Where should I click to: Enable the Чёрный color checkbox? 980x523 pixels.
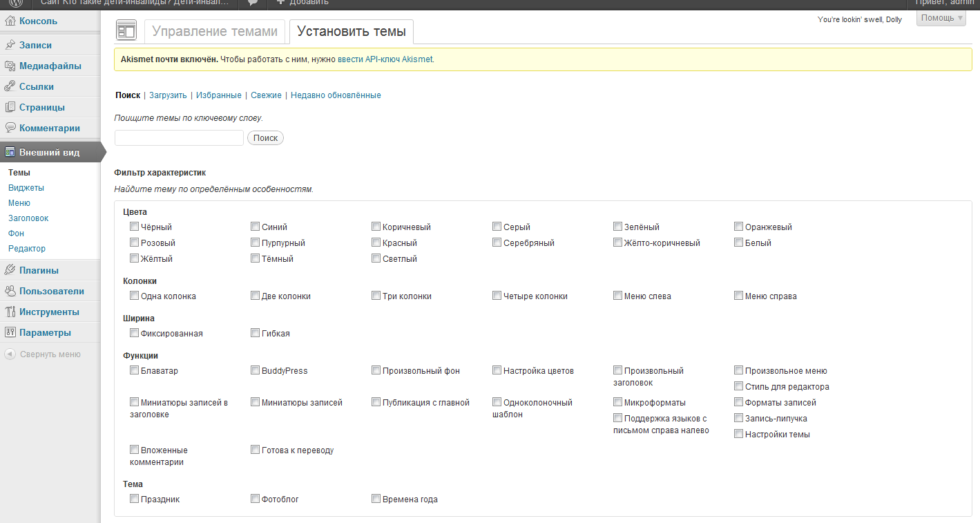click(134, 227)
